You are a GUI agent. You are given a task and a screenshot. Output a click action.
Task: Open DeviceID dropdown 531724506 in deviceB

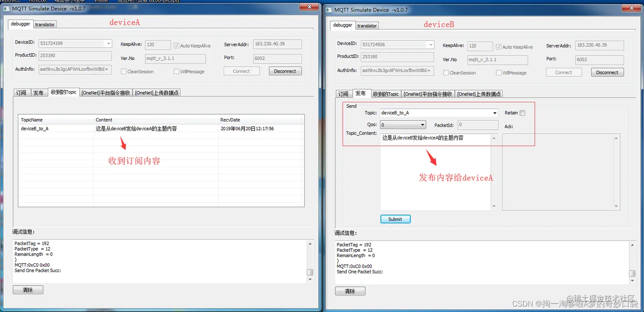(431, 45)
